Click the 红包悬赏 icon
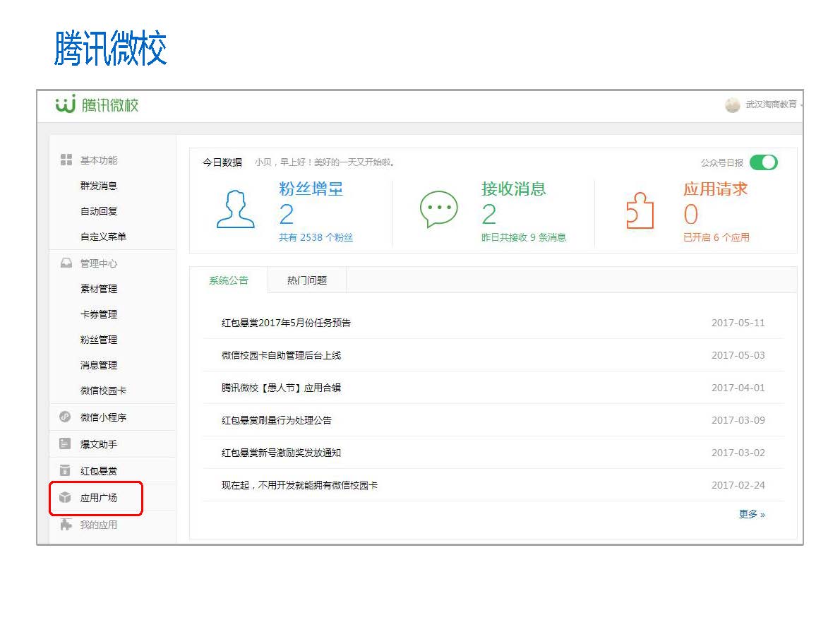The image size is (840, 632). (66, 470)
